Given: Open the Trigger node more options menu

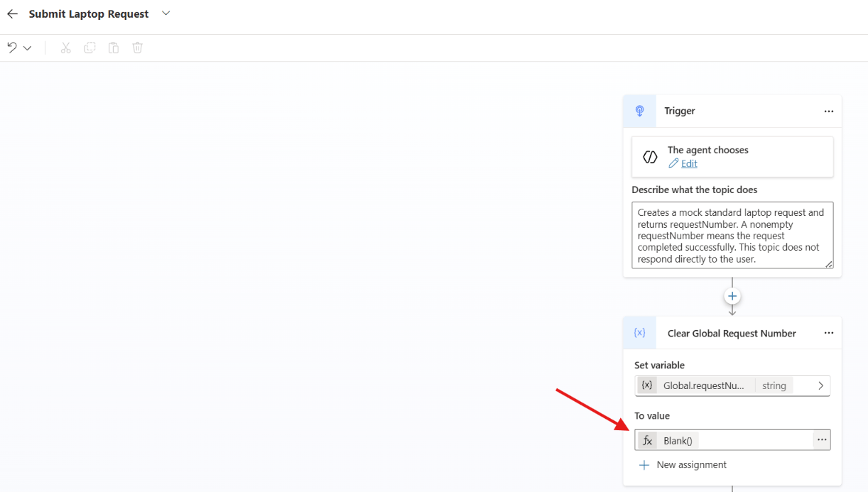Looking at the screenshot, I should point(828,111).
